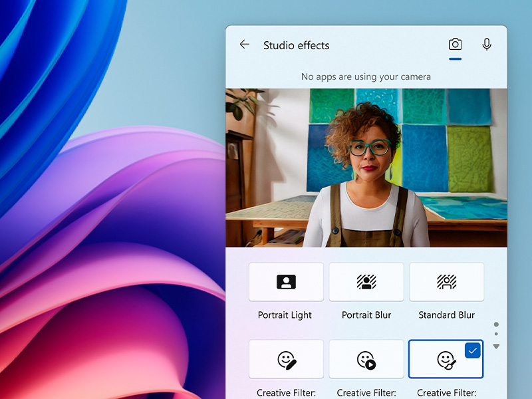Enable the Portrait Light effect tile

[x=286, y=282]
